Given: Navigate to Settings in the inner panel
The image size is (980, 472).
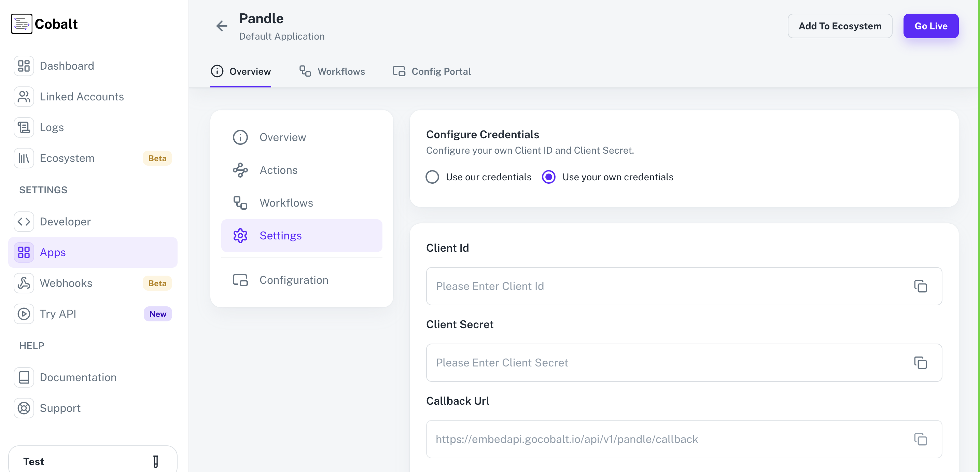Looking at the screenshot, I should [x=280, y=235].
